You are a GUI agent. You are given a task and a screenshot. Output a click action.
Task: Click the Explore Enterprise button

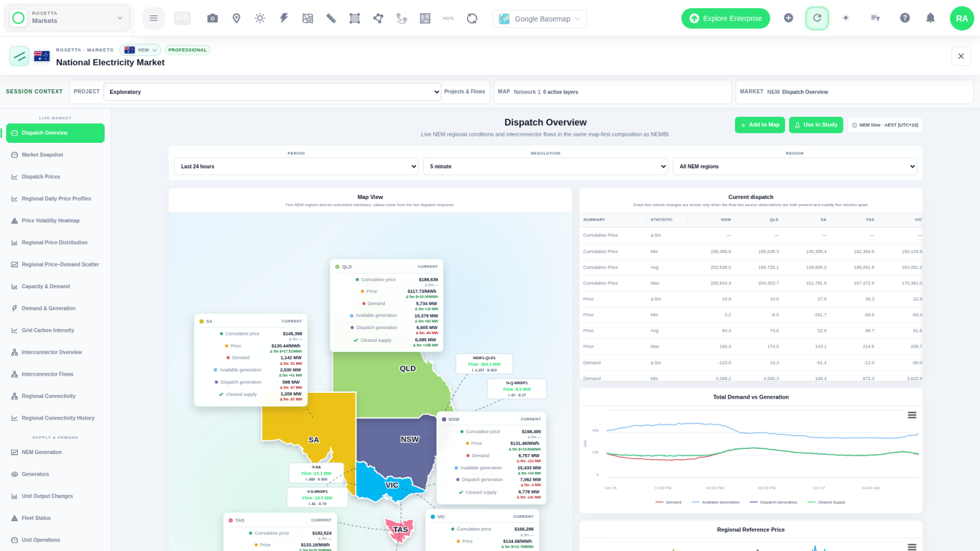pos(725,18)
